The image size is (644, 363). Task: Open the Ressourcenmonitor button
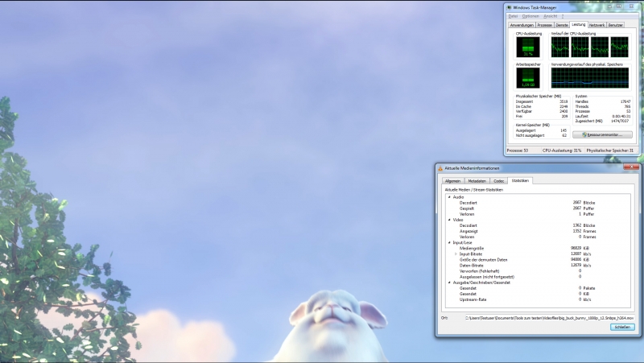pyautogui.click(x=602, y=134)
